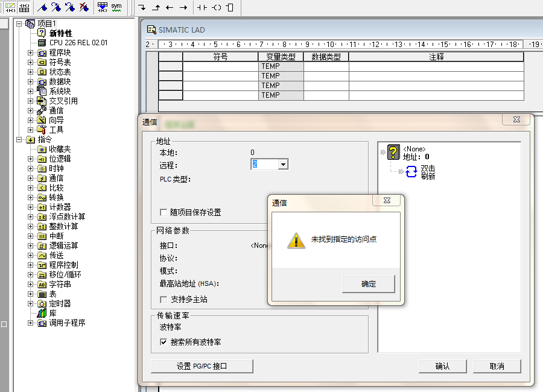This screenshot has height=392, width=543.
Task: Click the 取消 button
Action: (x=497, y=366)
